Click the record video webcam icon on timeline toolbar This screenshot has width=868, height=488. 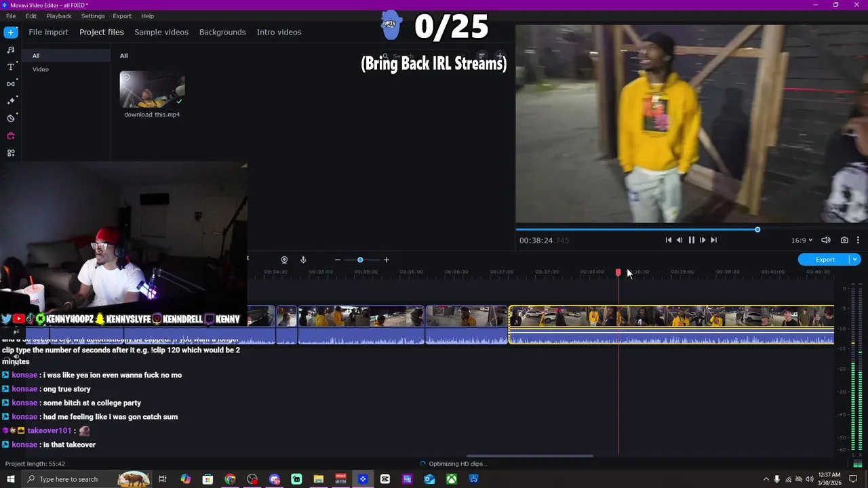point(284,260)
